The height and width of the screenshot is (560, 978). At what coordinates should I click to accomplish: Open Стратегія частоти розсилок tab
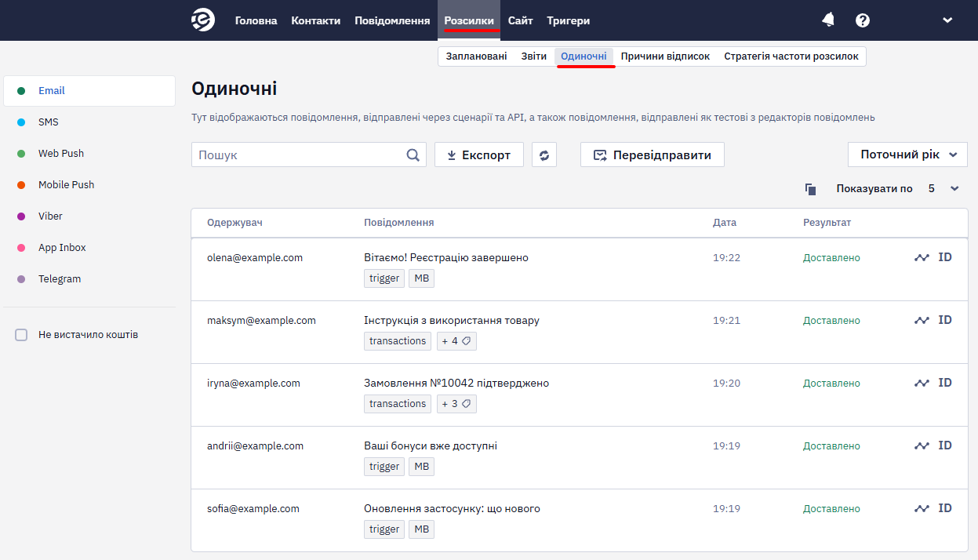(x=791, y=56)
